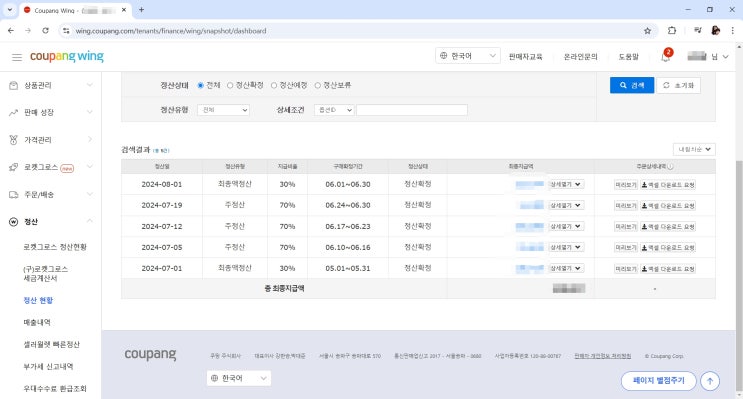743x399 pixels.
Task: Open the 한국어 language dropdown in the header
Action: coord(468,56)
